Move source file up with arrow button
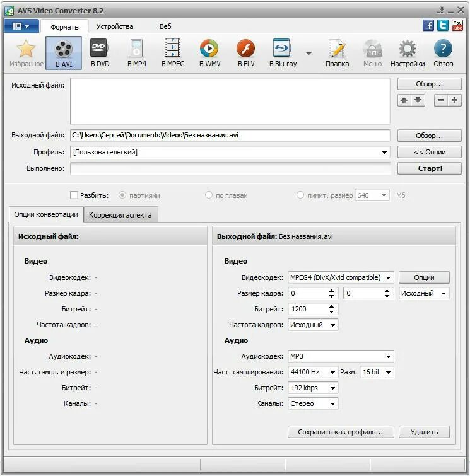 point(404,100)
